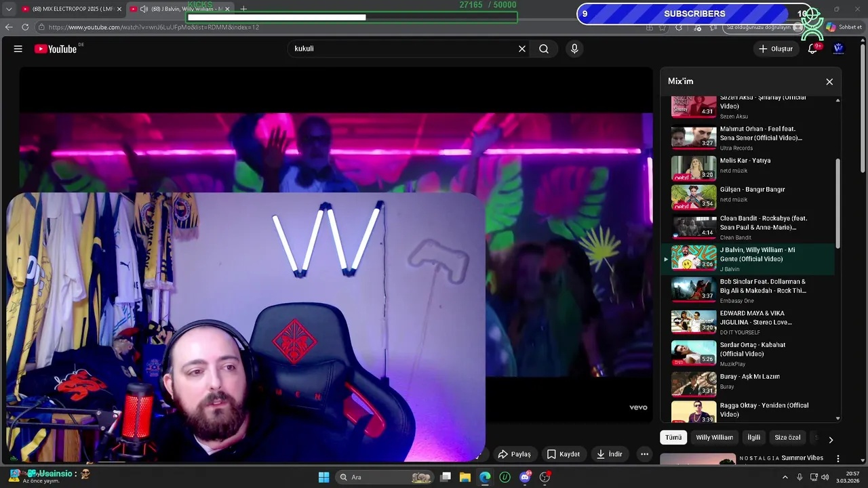Screen dimensions: 868x488
Task: Click the taskbar Ara search box
Action: click(385, 477)
